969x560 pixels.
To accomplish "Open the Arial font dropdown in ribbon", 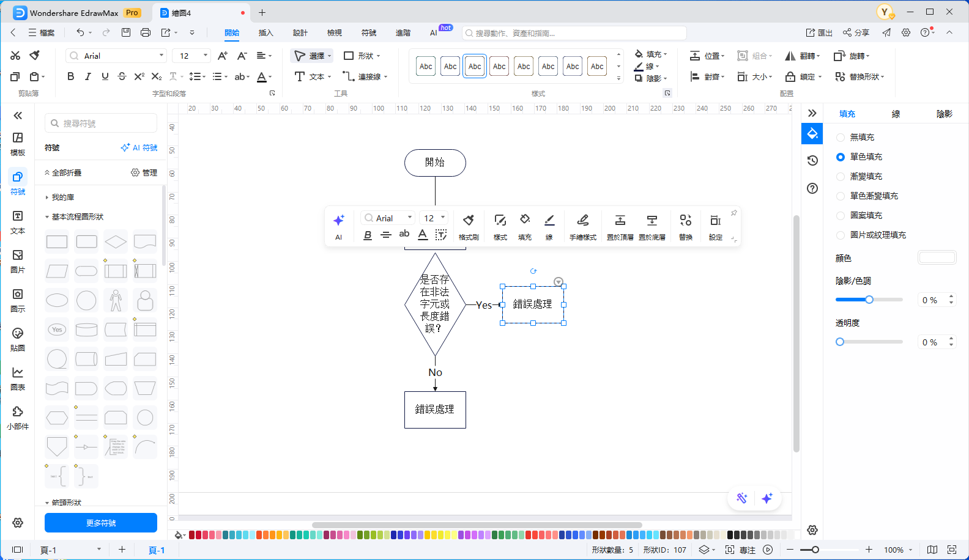I will pos(116,56).
